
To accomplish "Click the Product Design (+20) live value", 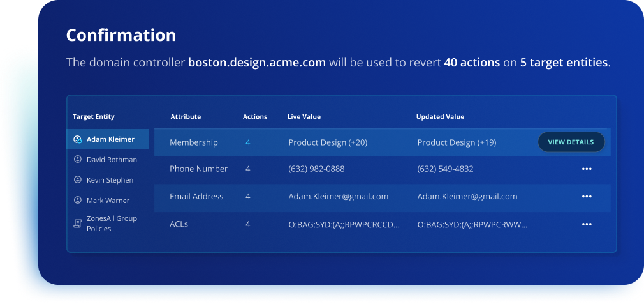I will [328, 142].
